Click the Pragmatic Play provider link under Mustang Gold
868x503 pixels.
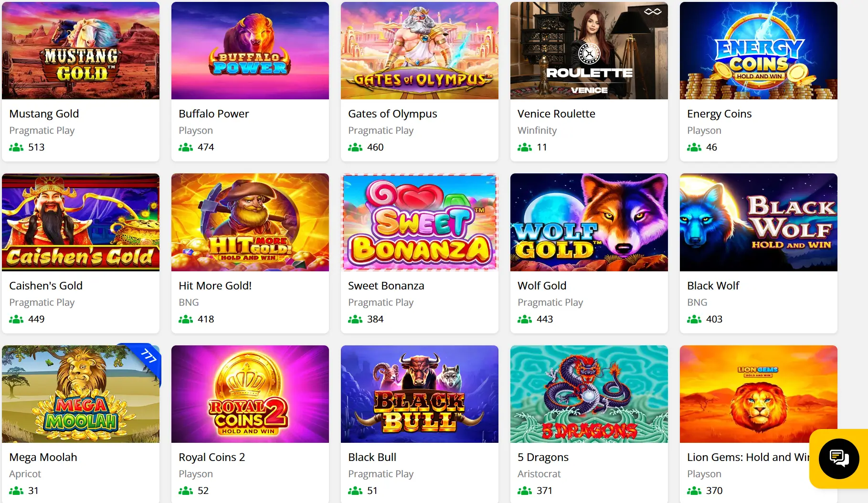(42, 130)
